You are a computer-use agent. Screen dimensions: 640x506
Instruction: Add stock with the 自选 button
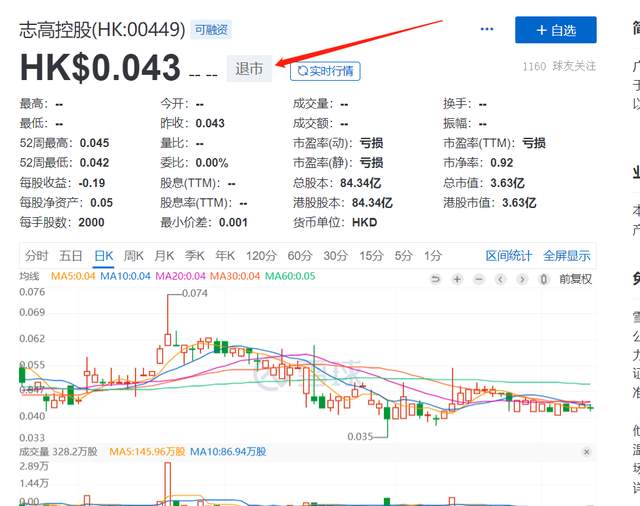point(556,30)
